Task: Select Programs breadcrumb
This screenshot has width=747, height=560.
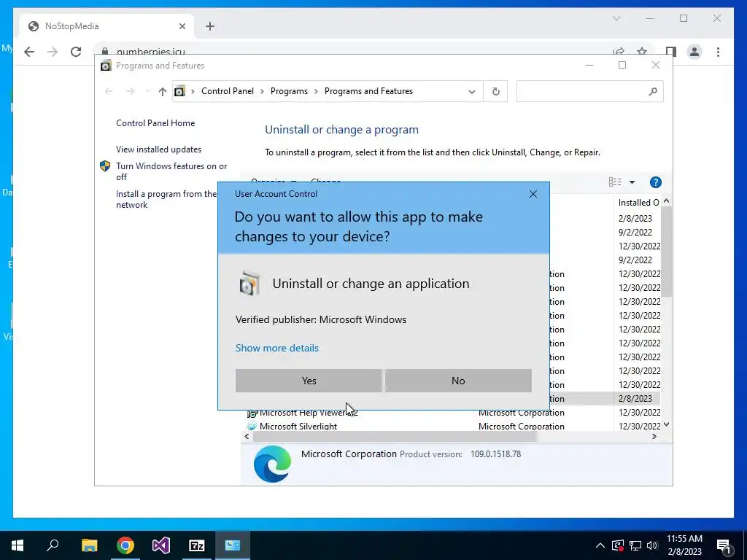Action: coord(289,91)
